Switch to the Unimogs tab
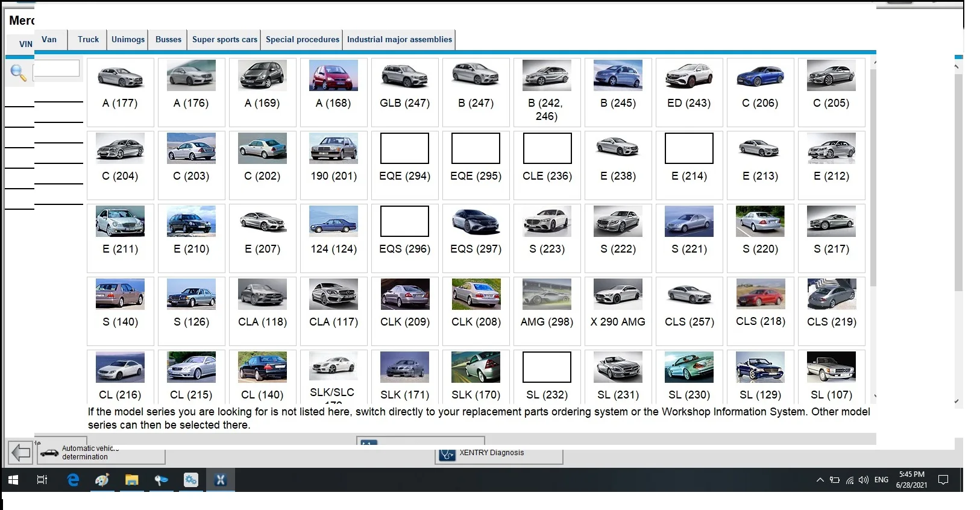Image resolution: width=980 pixels, height=510 pixels. [x=128, y=40]
